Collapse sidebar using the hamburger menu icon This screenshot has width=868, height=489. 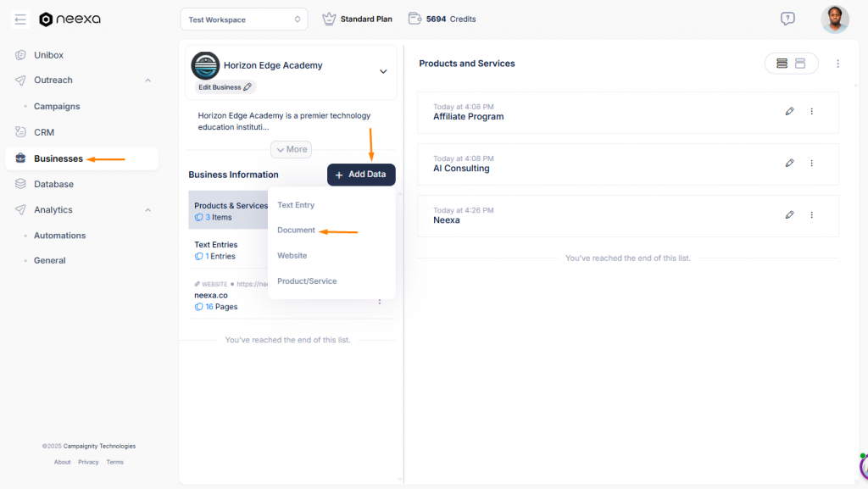20,19
